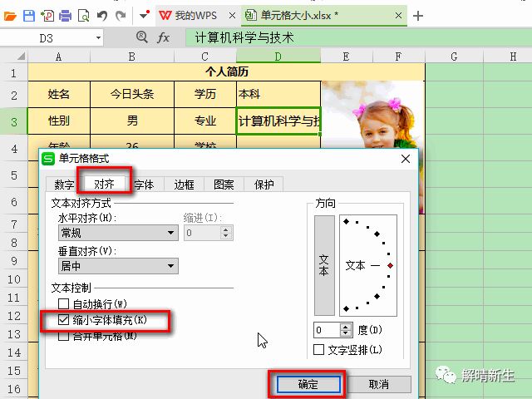The height and width of the screenshot is (399, 532).
Task: Click the degree value input field
Action: [x=328, y=330]
